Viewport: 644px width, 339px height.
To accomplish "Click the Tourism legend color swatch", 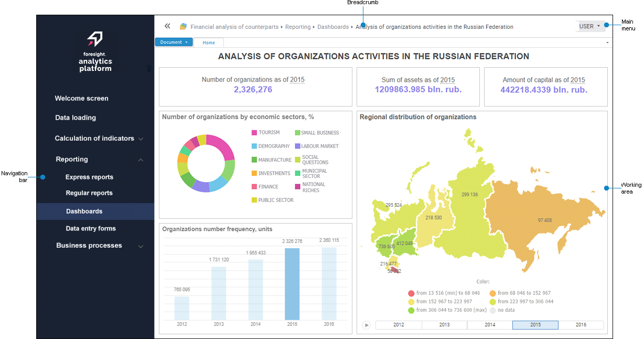I will coord(254,133).
